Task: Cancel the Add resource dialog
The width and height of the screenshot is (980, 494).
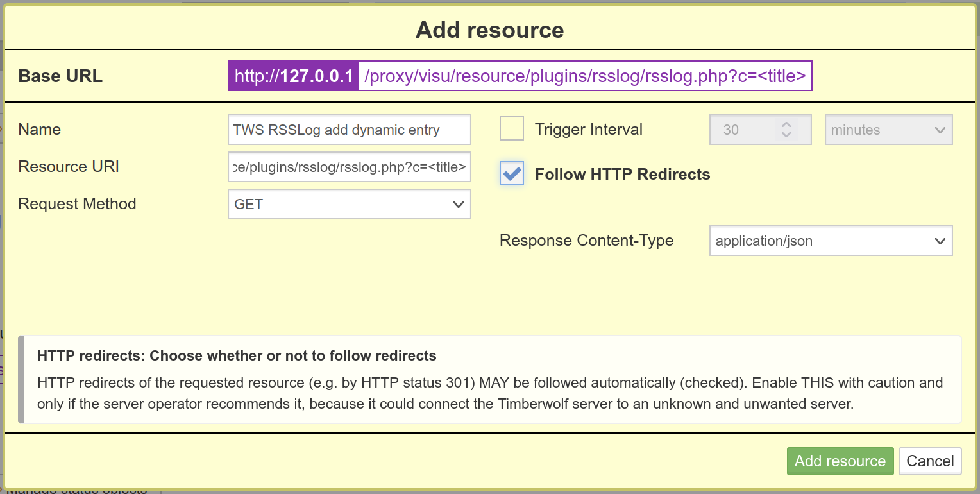Action: point(930,461)
